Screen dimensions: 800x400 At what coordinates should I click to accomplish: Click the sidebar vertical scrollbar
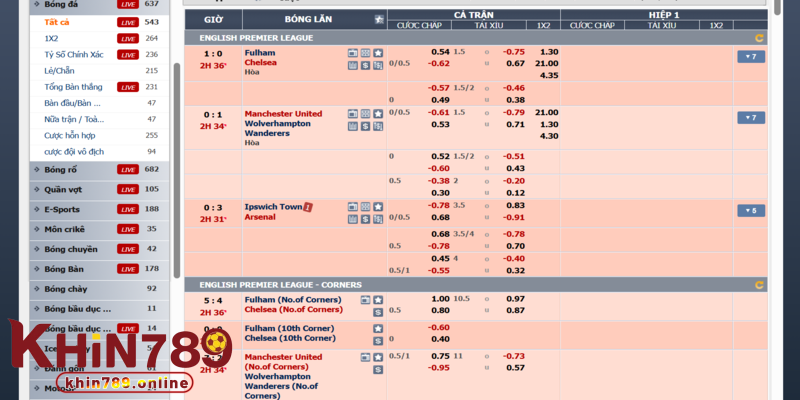click(x=177, y=170)
